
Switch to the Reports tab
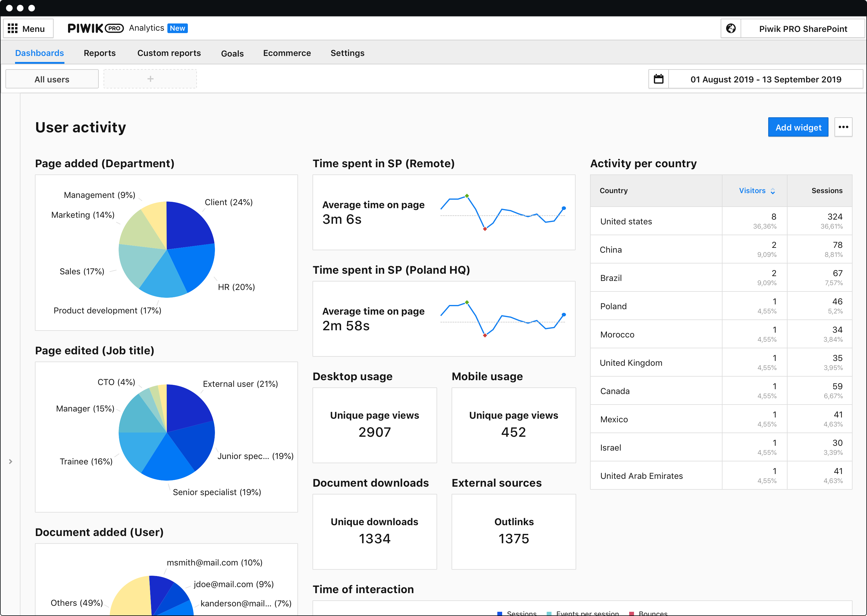coord(99,53)
